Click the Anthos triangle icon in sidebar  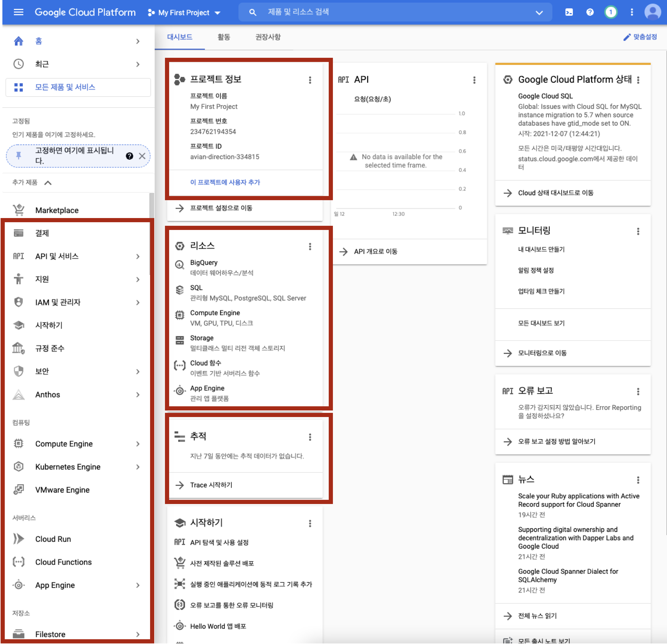point(18,394)
